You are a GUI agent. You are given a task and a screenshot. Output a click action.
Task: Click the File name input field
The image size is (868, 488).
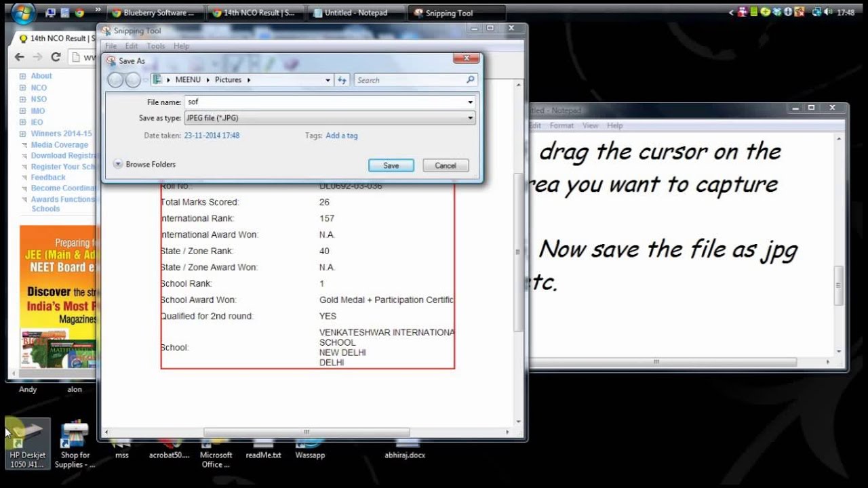coord(330,102)
